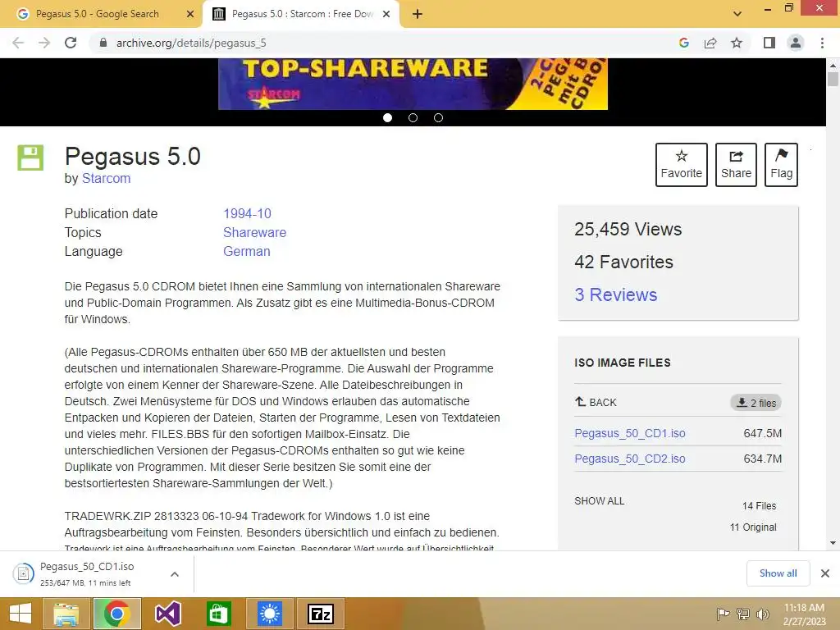Image resolution: width=840 pixels, height=630 pixels.
Task: Click the 11 Original text
Action: point(753,527)
